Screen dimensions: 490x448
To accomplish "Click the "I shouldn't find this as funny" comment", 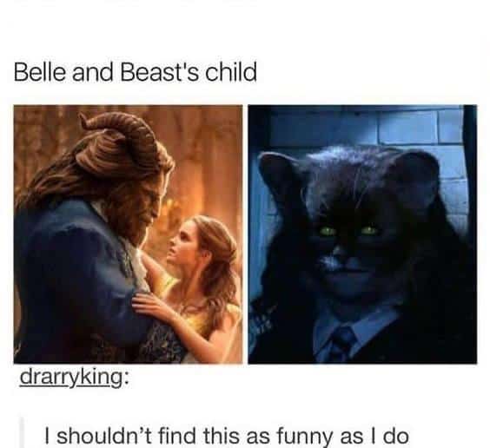I will click(x=227, y=436).
